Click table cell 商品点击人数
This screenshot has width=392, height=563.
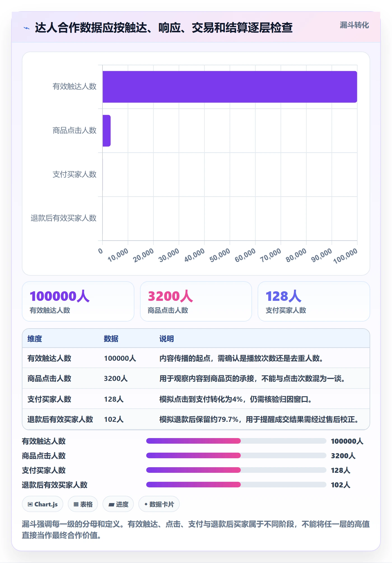click(49, 378)
